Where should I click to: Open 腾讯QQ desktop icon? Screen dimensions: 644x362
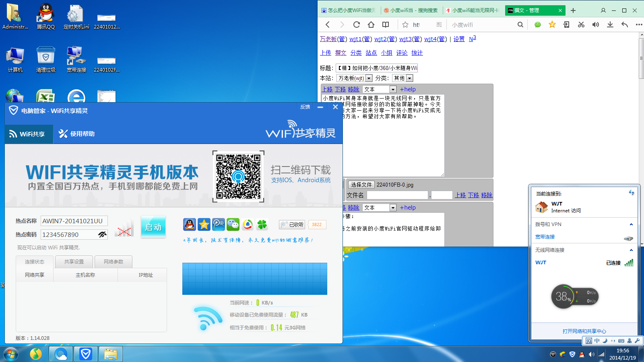click(46, 16)
